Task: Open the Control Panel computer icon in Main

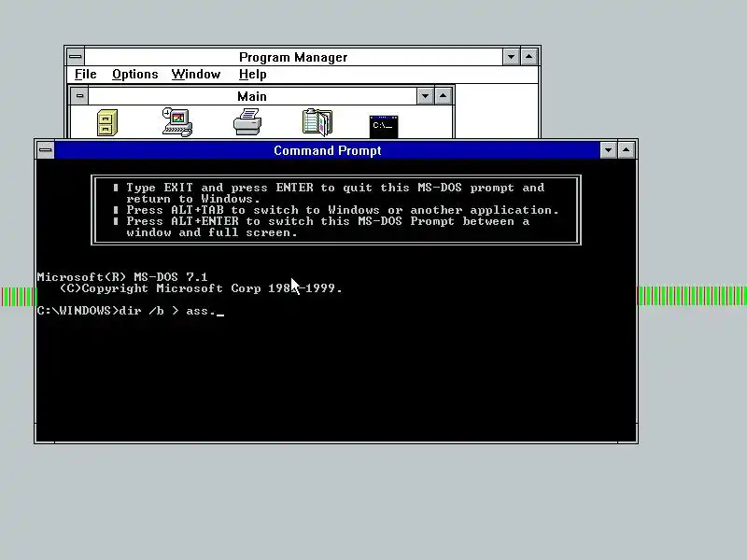Action: (x=177, y=122)
